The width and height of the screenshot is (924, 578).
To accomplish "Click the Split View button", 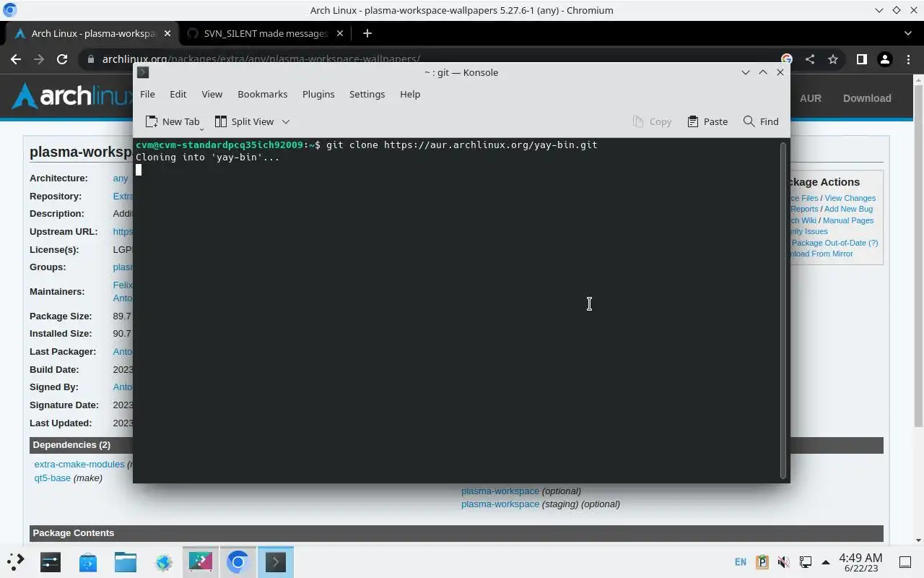I will coord(245,121).
